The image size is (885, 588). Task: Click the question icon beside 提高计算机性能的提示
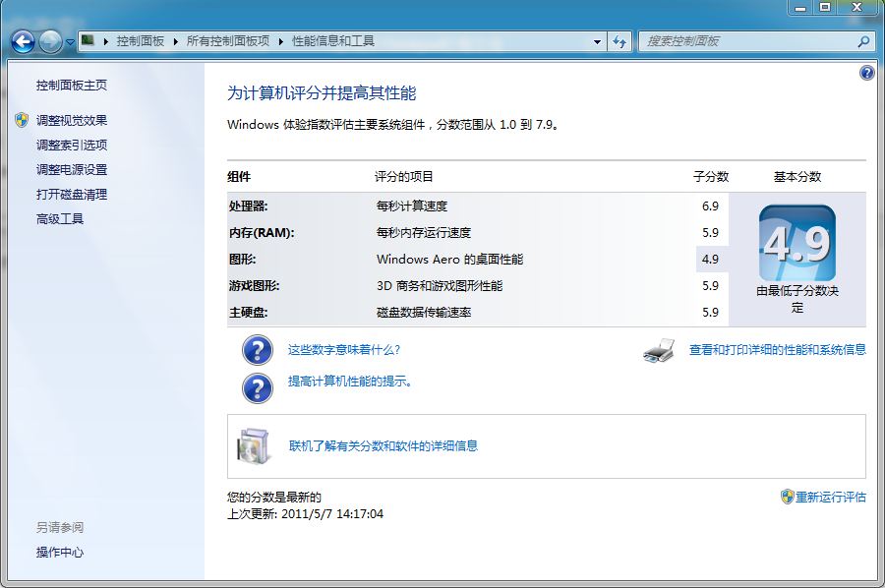[x=258, y=388]
